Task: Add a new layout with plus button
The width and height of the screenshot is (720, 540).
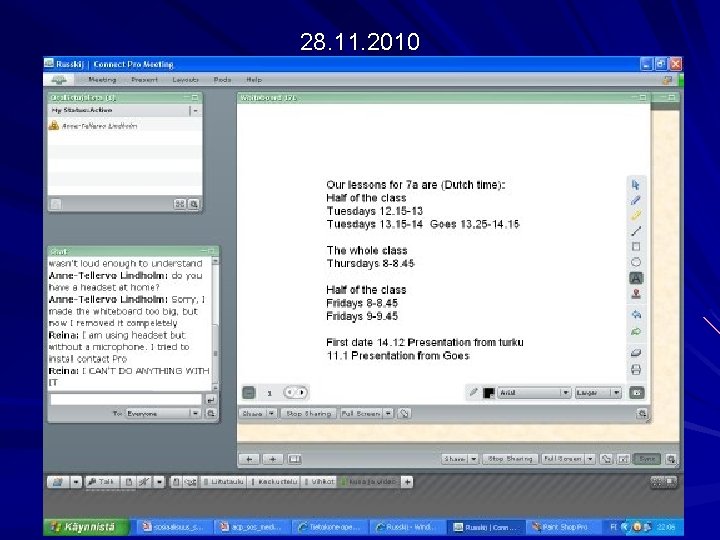Action: 407,482
